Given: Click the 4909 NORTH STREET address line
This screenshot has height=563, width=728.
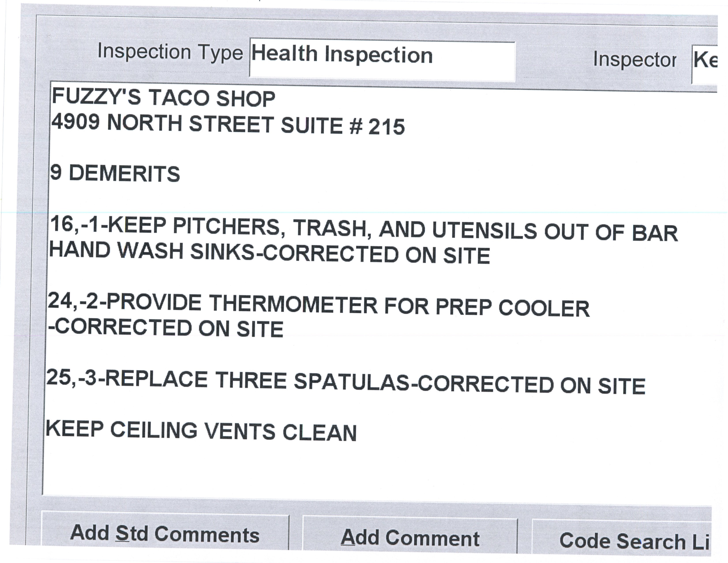Looking at the screenshot, I should 228,124.
